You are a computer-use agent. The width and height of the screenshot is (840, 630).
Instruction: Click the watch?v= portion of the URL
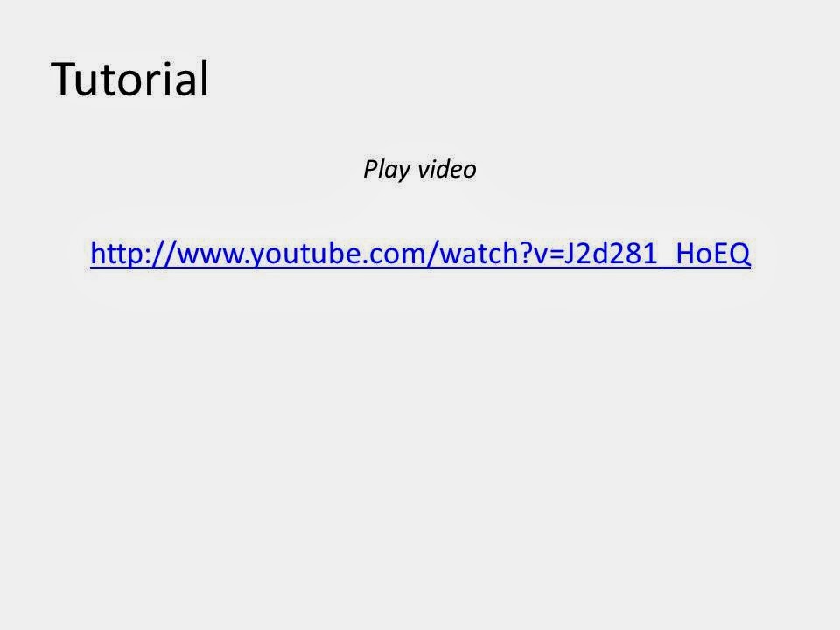pos(501,254)
